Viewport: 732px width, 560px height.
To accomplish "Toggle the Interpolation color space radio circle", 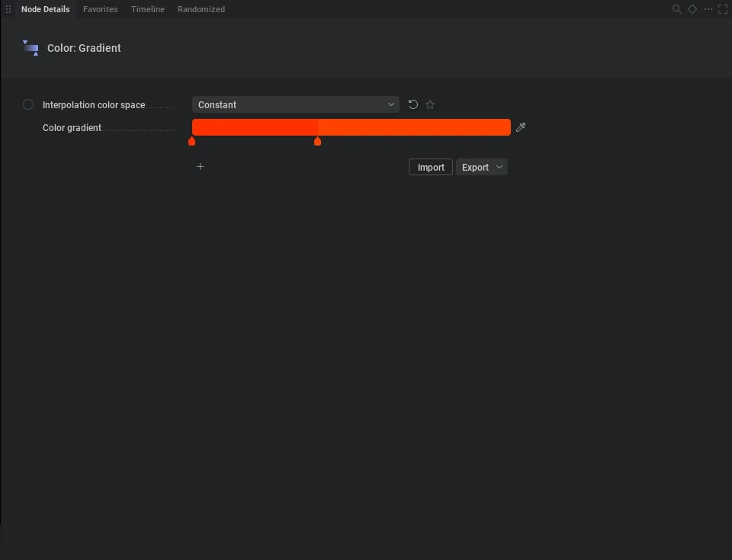I will tap(28, 104).
